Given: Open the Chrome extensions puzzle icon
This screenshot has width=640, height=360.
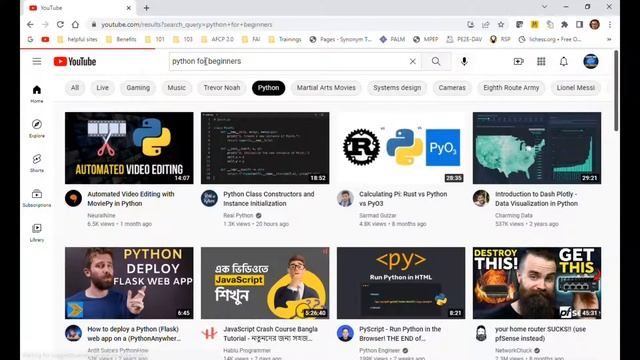Looking at the screenshot, I should (x=564, y=24).
